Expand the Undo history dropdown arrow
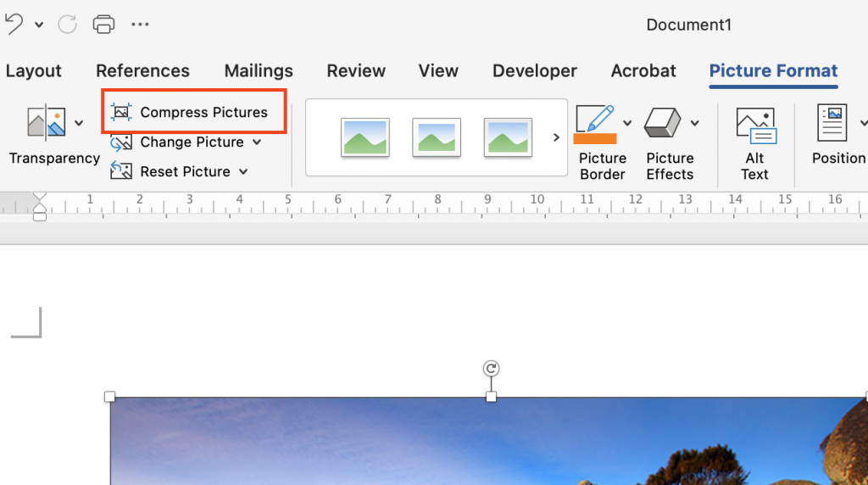Image resolution: width=868 pixels, height=485 pixels. pyautogui.click(x=39, y=25)
